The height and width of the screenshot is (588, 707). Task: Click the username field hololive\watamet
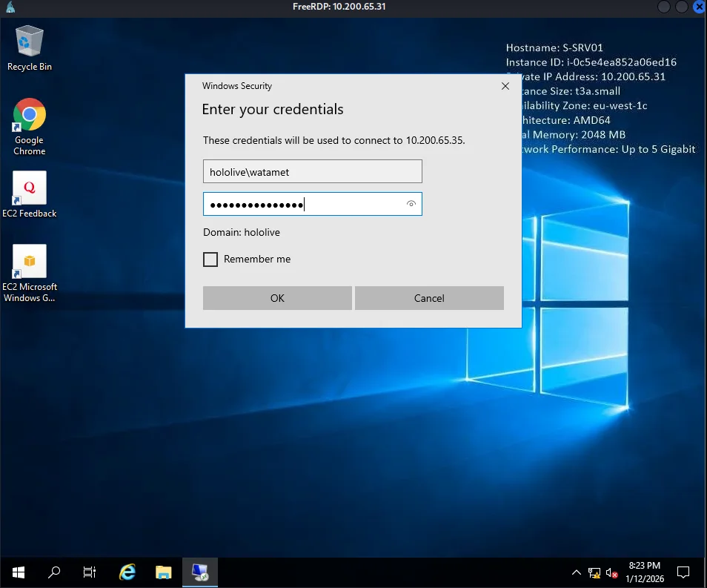pos(312,171)
